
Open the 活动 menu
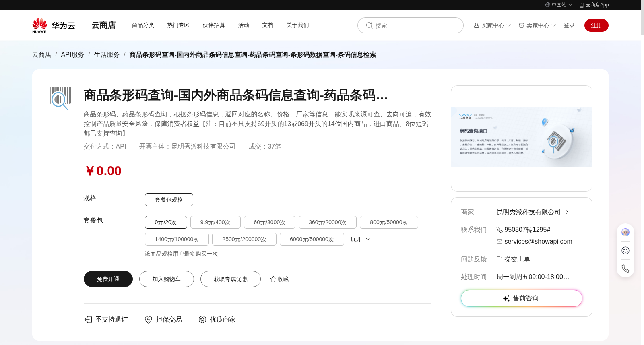[x=244, y=25]
